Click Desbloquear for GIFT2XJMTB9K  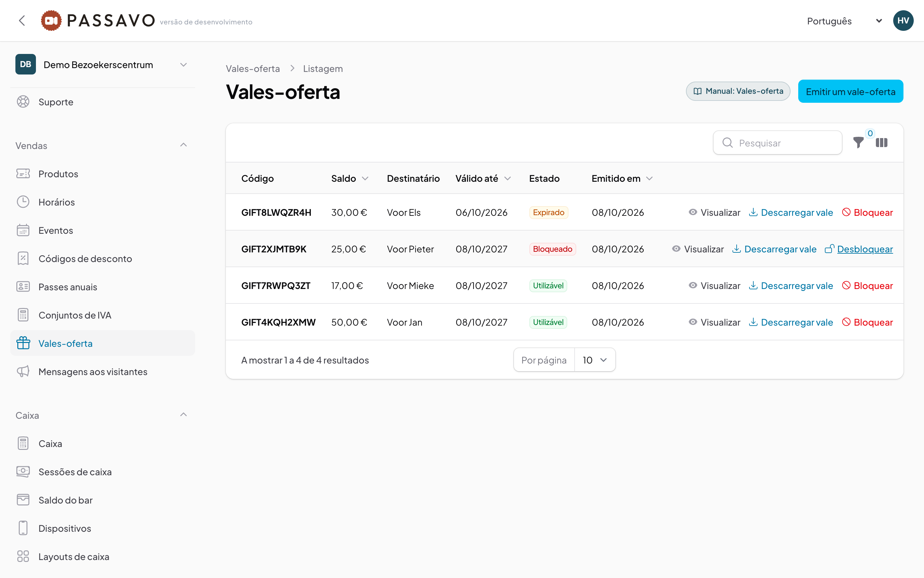pos(858,249)
